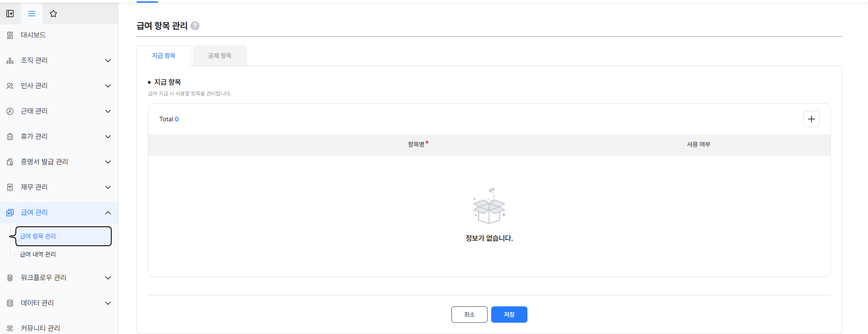The width and height of the screenshot is (868, 334).
Task: Click the 근태 관리 clock icon
Action: coord(10,111)
